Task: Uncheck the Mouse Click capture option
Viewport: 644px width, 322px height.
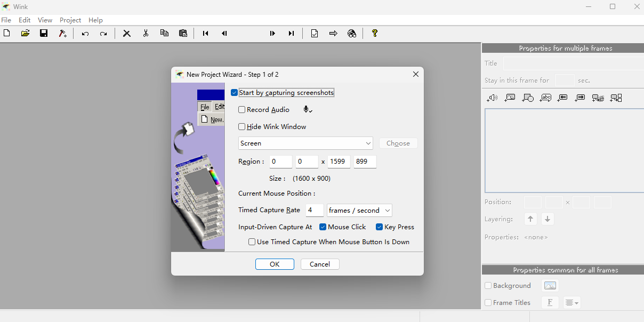Action: coord(323,227)
